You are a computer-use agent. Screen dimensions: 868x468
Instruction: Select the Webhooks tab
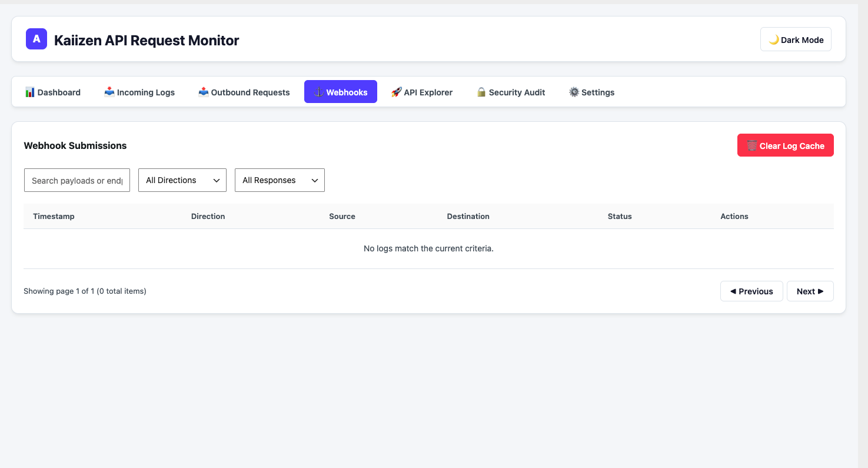click(x=341, y=92)
